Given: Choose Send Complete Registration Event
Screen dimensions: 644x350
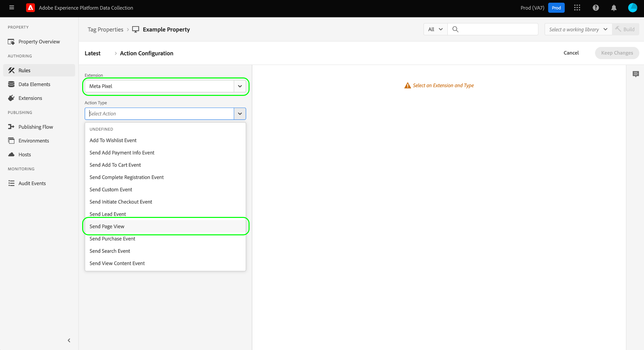Looking at the screenshot, I should [x=165, y=177].
